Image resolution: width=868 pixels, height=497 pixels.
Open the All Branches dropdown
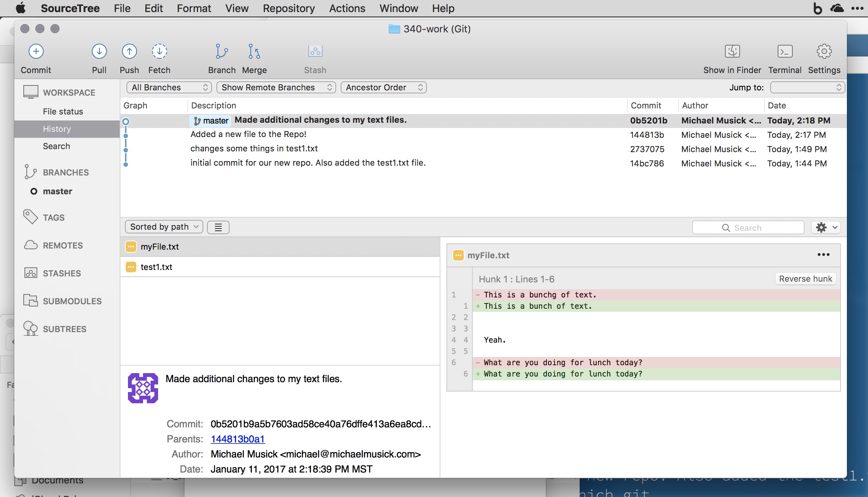click(169, 87)
